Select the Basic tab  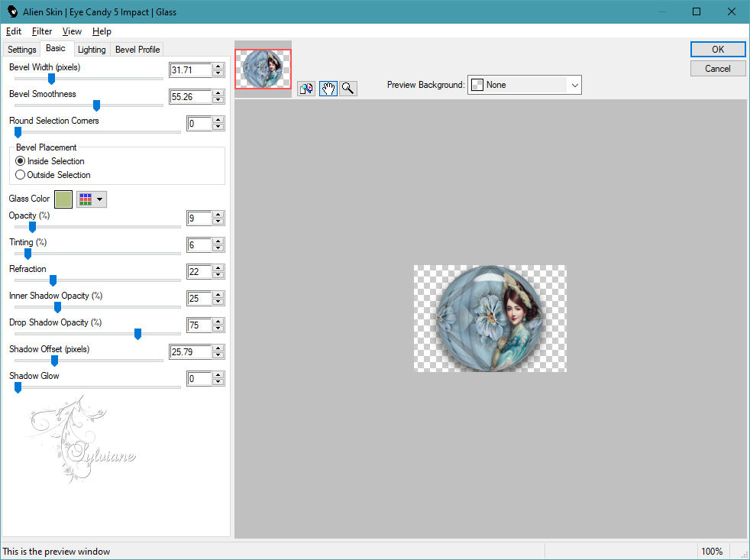(56, 48)
